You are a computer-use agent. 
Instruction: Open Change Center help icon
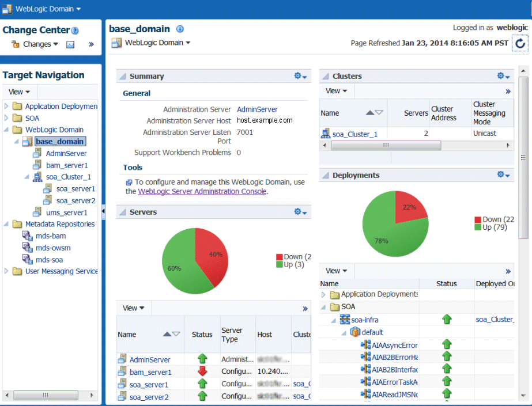[75, 31]
